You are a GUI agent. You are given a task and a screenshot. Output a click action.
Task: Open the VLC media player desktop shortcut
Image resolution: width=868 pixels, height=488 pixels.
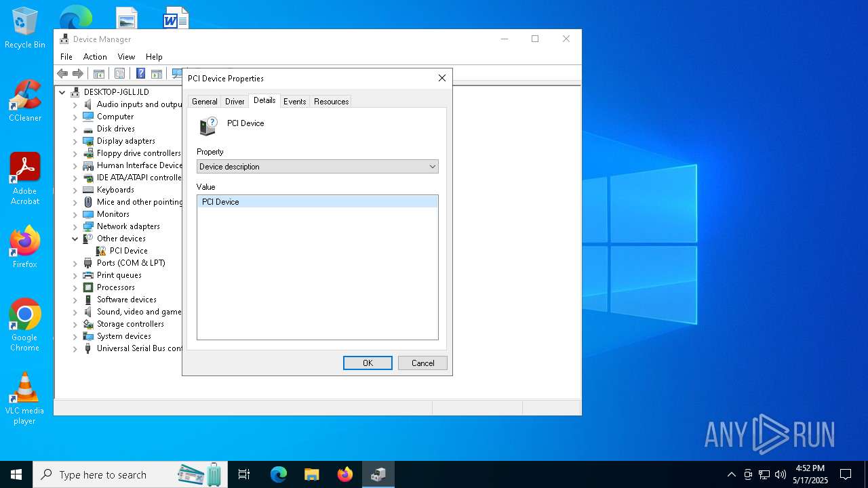pyautogui.click(x=25, y=399)
